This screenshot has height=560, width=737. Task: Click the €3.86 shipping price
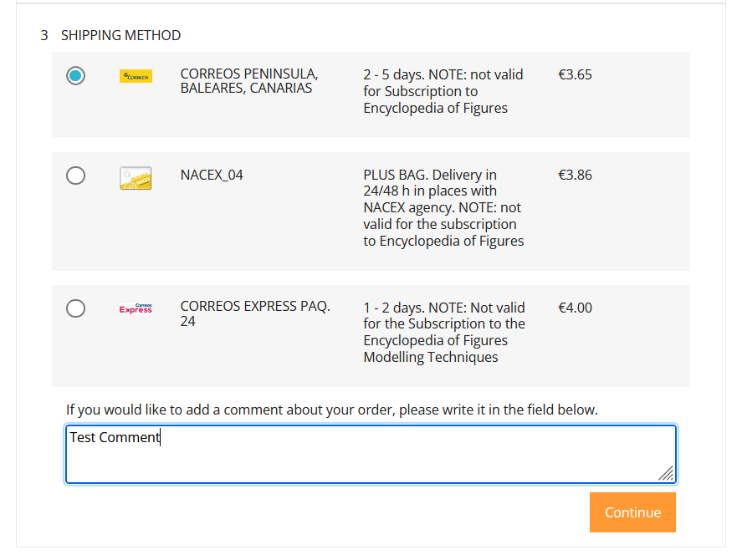coord(575,175)
